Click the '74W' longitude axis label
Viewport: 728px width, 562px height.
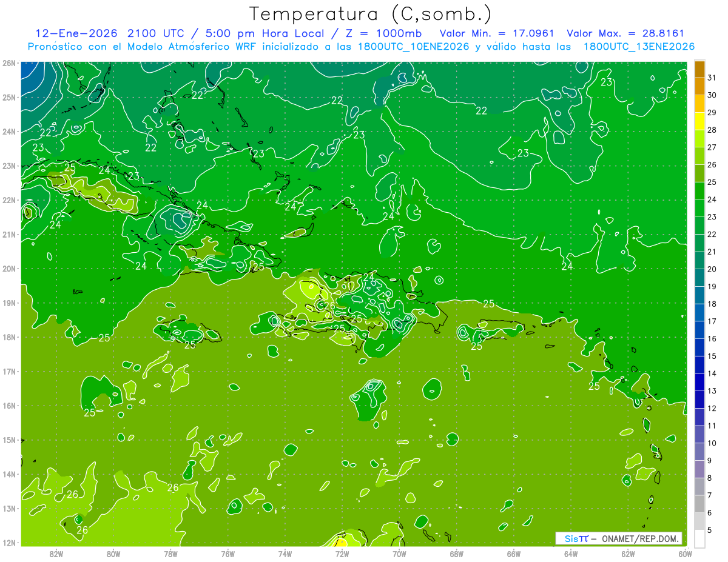[x=285, y=554]
